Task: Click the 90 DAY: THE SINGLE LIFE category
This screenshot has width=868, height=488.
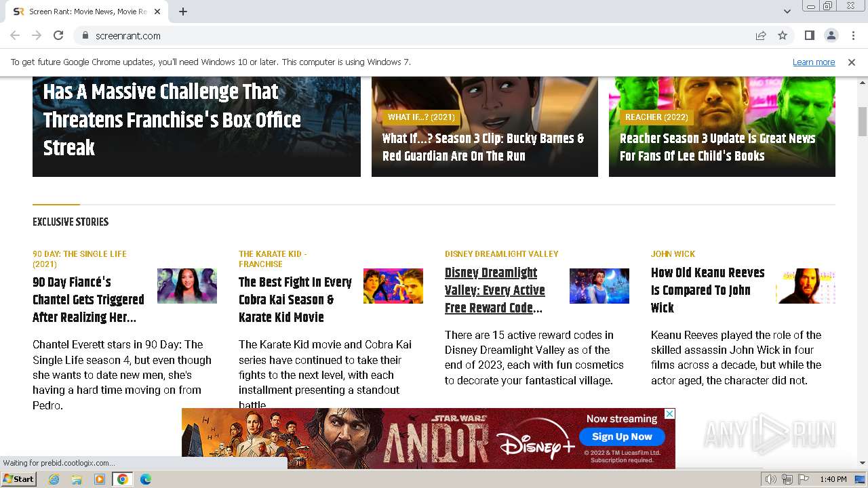Action: [79, 259]
